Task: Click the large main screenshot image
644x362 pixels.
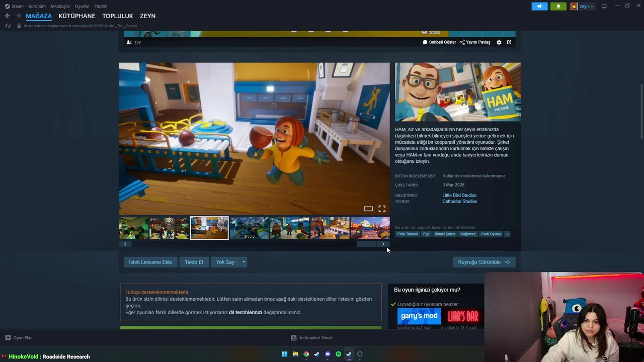Action: pos(254,139)
